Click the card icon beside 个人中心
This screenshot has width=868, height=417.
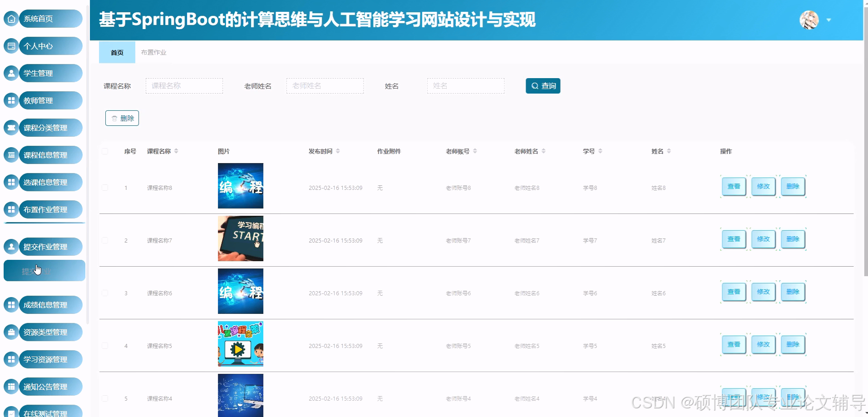tap(11, 46)
